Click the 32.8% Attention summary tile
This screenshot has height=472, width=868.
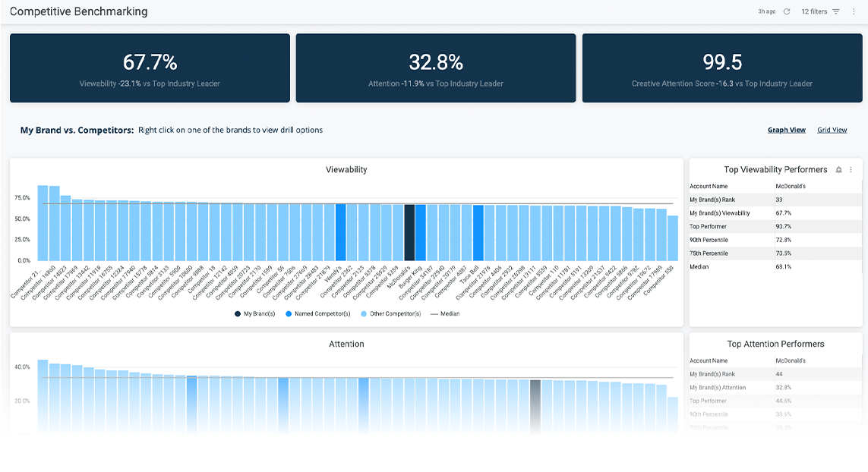pyautogui.click(x=436, y=68)
